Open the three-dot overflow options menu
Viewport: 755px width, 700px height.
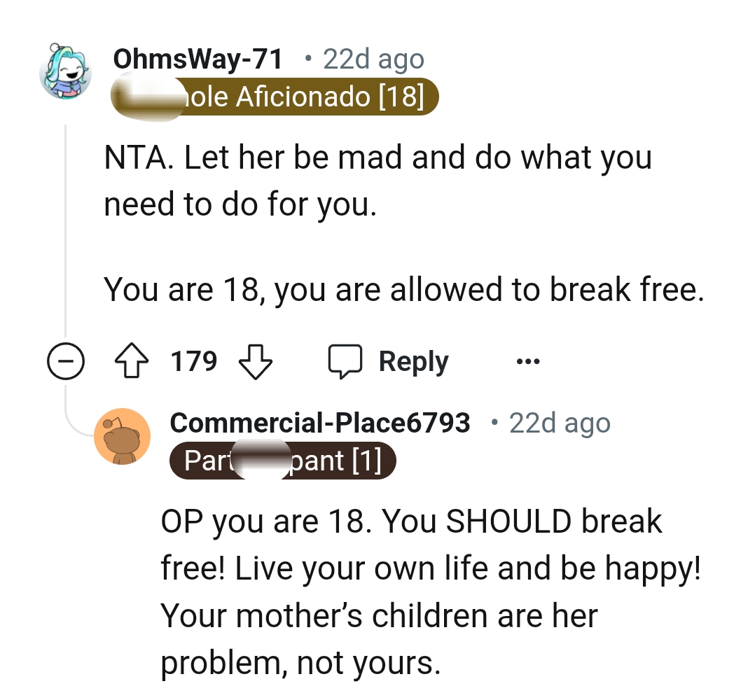tap(529, 360)
